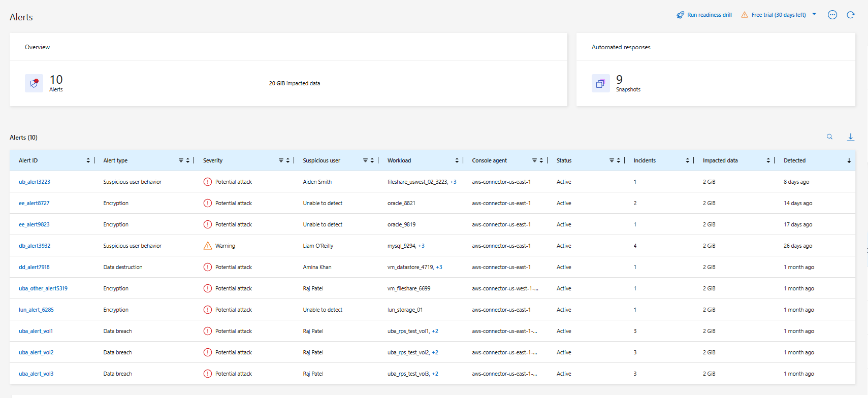
Task: Open filter for Severity column
Action: (281, 160)
